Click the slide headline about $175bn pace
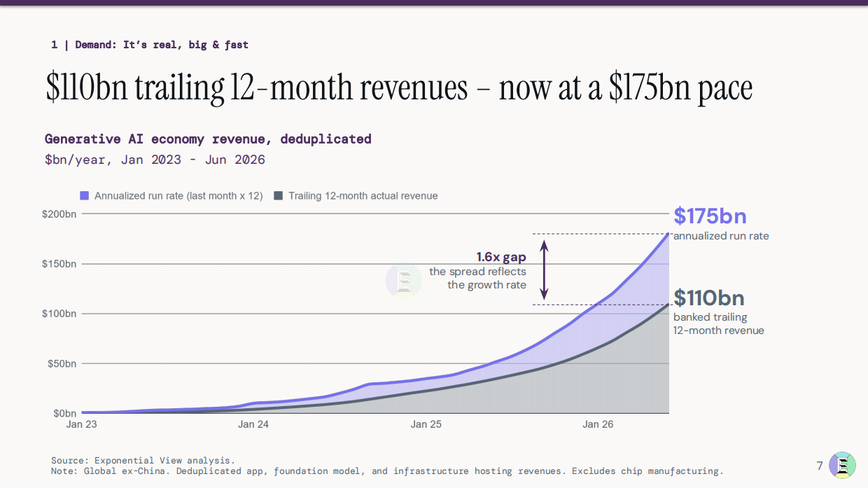 (x=400, y=88)
